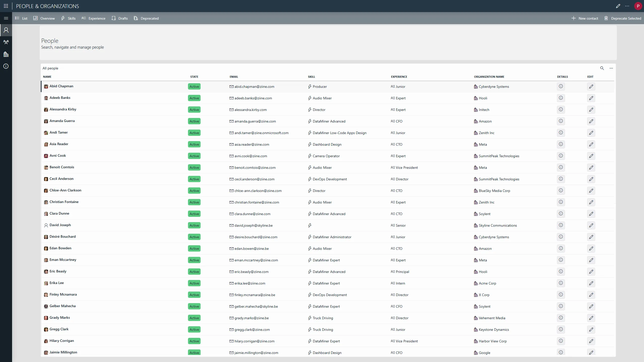This screenshot has height=362, width=644.
Task: Sort by the NAME column header
Action: 47,77
